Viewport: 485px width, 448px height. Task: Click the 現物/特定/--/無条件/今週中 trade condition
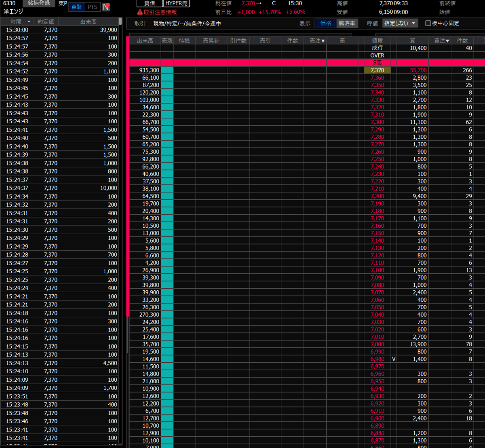[187, 23]
